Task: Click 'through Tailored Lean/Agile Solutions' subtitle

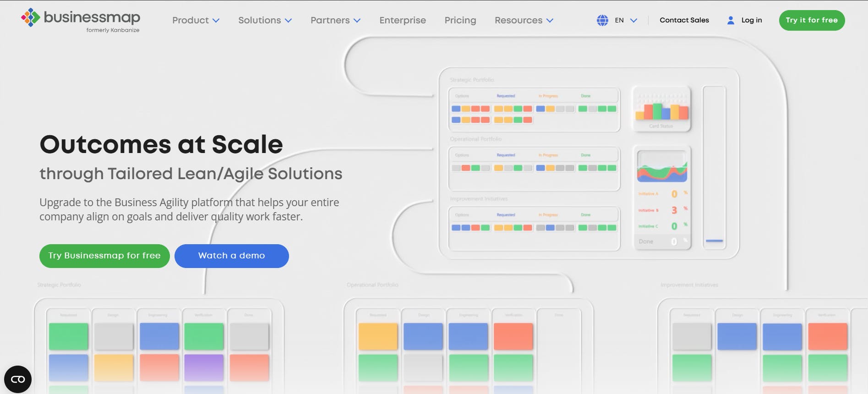Action: point(191,174)
